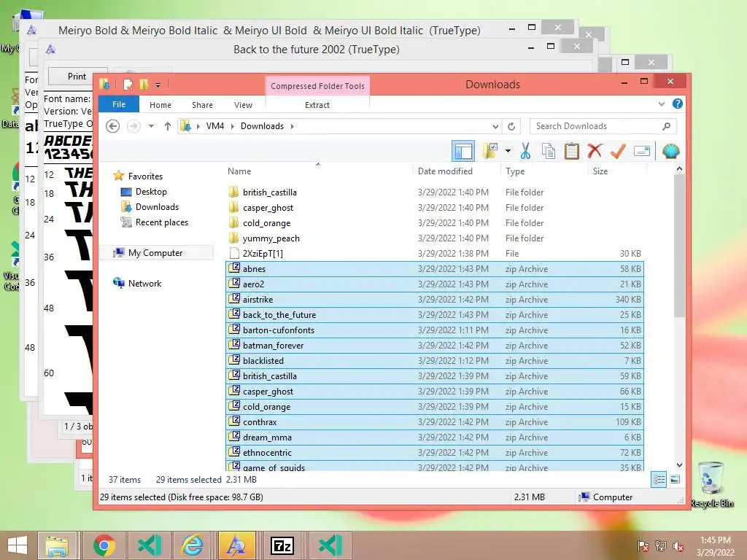Switch to details view icon in status bar

pyautogui.click(x=659, y=480)
